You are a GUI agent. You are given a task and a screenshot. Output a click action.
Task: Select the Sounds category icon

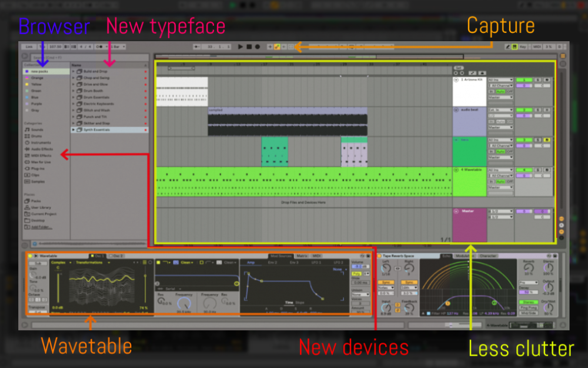(27, 130)
